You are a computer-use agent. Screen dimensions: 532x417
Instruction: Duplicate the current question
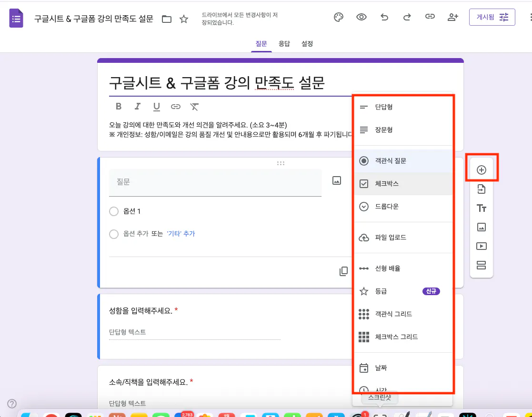[x=343, y=271]
